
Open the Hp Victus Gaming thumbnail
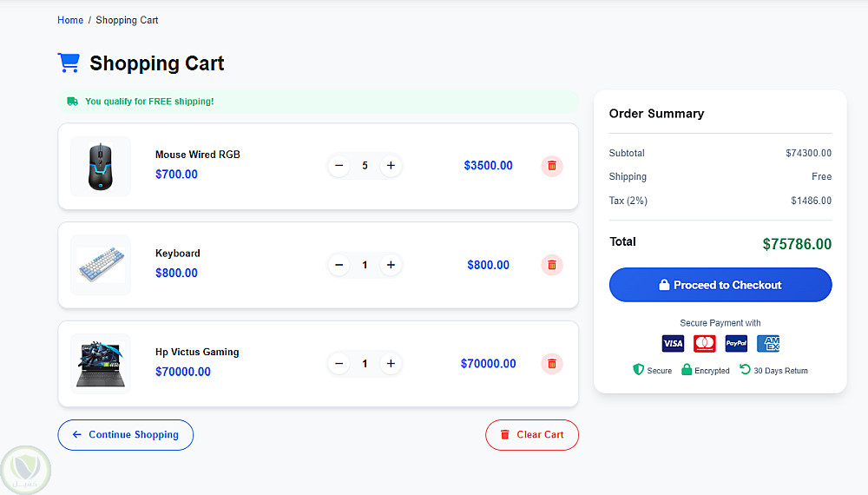click(x=101, y=364)
